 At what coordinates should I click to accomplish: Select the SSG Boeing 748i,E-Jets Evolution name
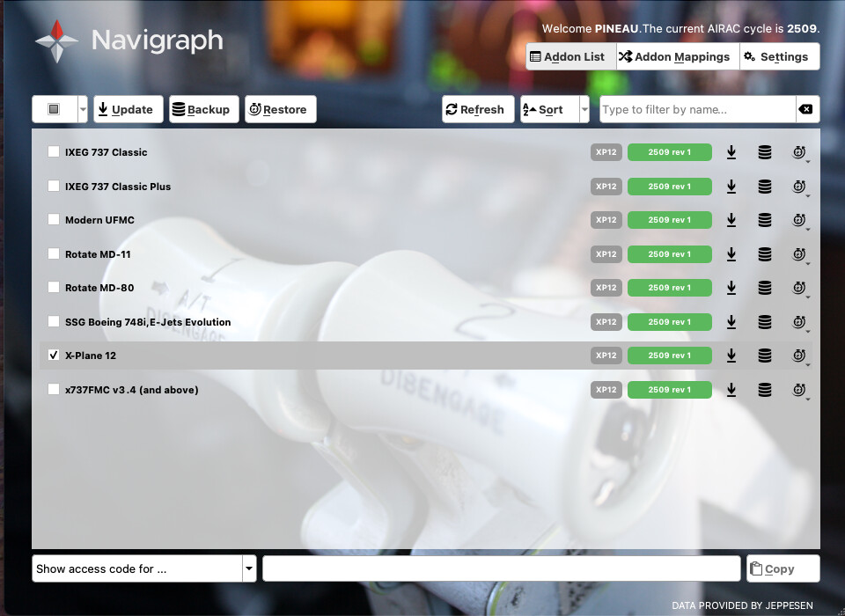pos(148,322)
